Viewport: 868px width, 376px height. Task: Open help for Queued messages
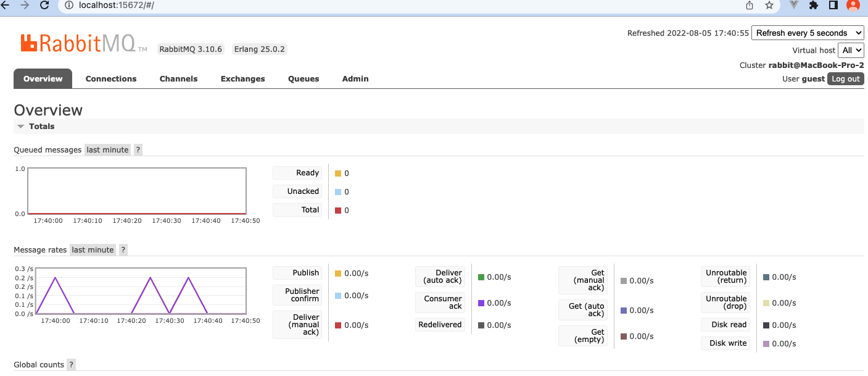point(138,150)
